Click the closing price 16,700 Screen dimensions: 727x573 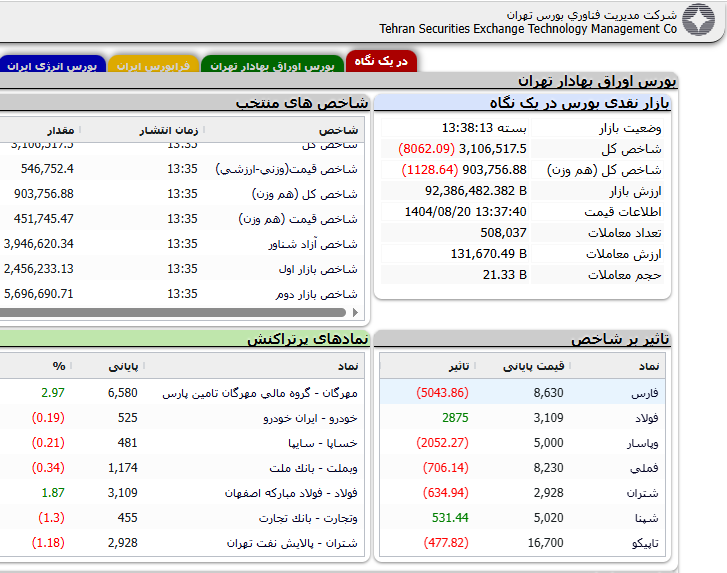pos(546,543)
